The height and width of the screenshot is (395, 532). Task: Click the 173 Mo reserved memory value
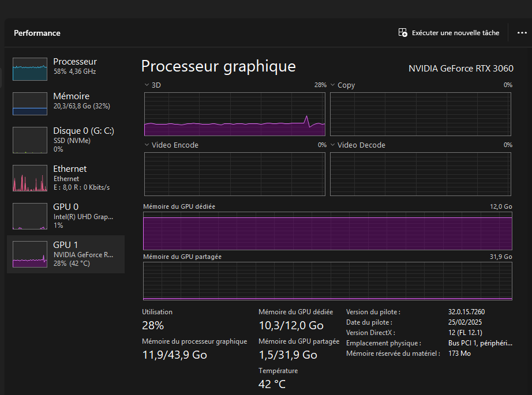tap(459, 353)
